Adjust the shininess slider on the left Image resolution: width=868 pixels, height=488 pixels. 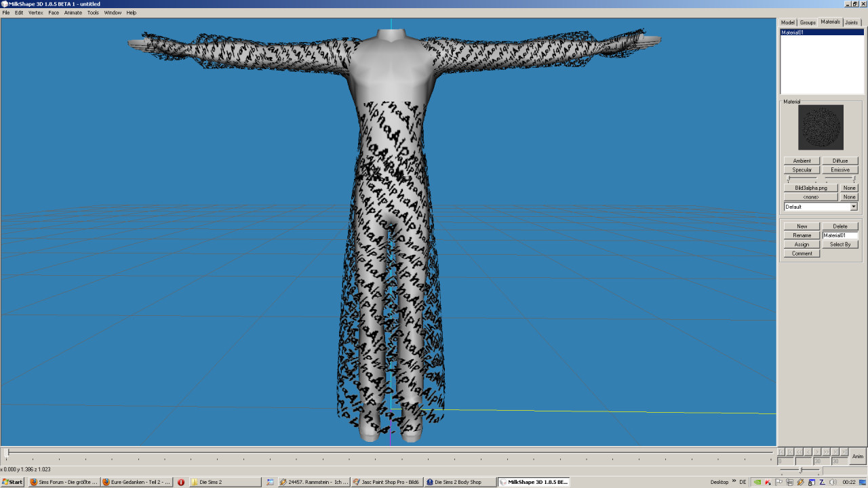click(x=802, y=178)
